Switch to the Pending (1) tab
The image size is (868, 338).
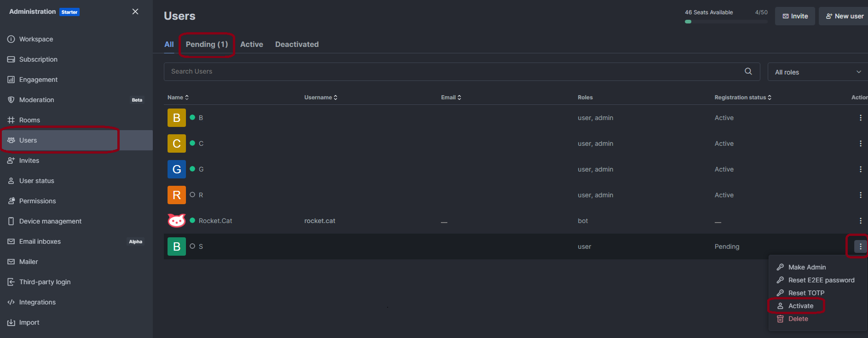[207, 45]
